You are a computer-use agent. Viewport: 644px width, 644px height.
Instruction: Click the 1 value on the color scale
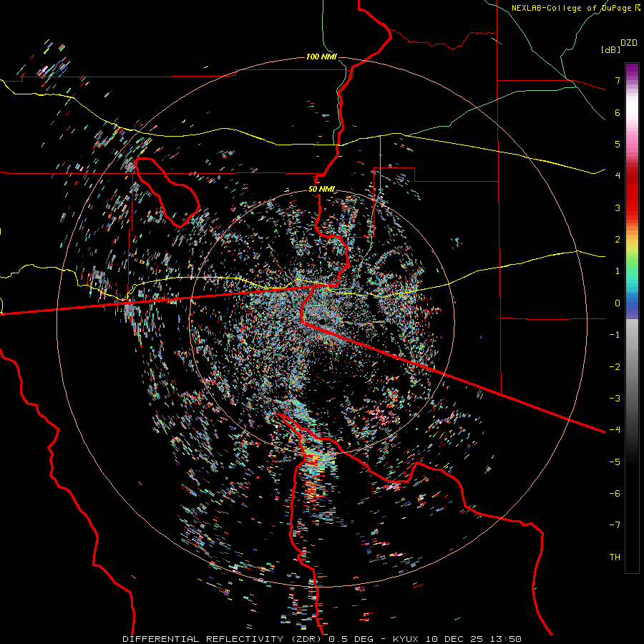(x=618, y=271)
